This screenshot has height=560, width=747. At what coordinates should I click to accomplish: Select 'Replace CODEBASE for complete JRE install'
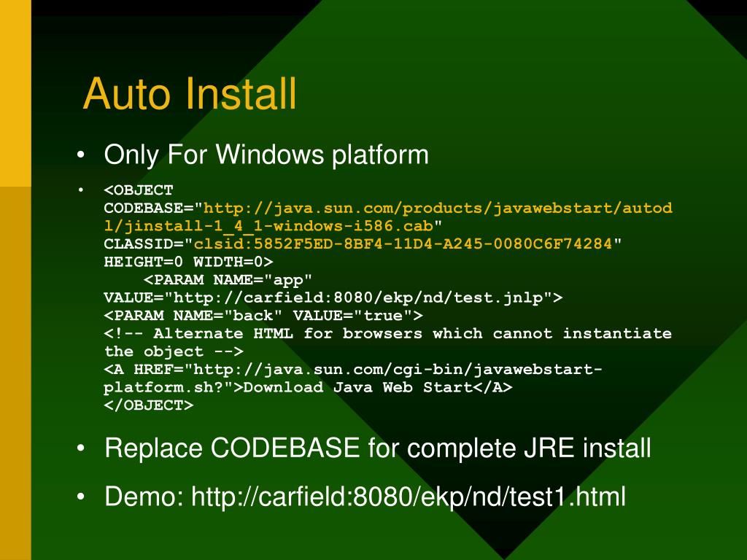378,448
